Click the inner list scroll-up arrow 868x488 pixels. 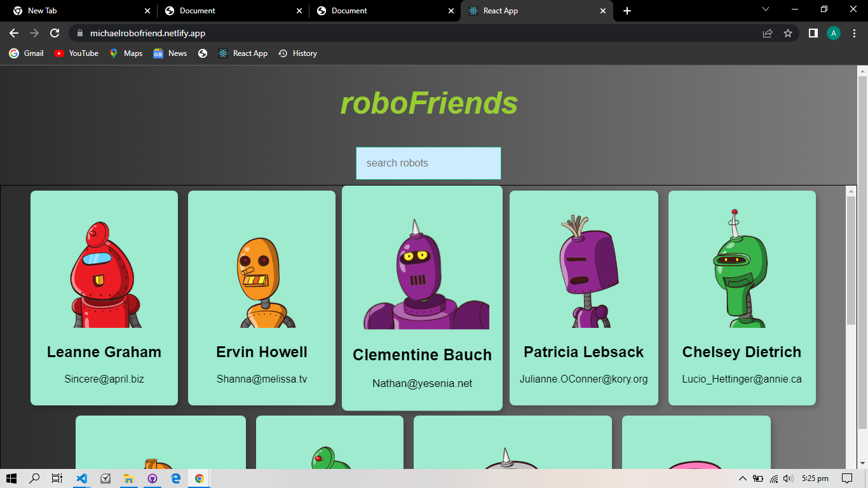coord(851,191)
